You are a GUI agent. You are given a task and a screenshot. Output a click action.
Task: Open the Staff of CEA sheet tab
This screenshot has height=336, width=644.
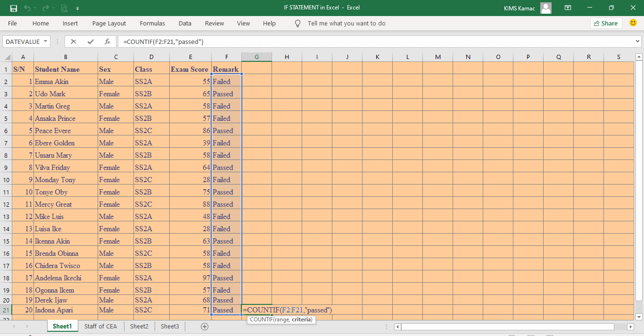(x=100, y=326)
